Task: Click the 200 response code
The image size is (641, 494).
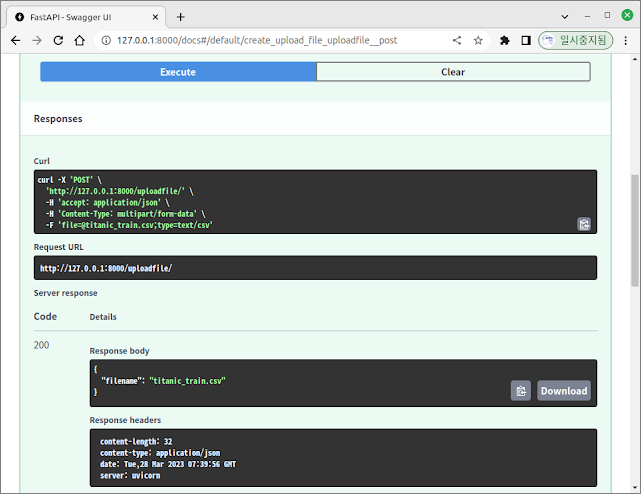Action: click(41, 345)
